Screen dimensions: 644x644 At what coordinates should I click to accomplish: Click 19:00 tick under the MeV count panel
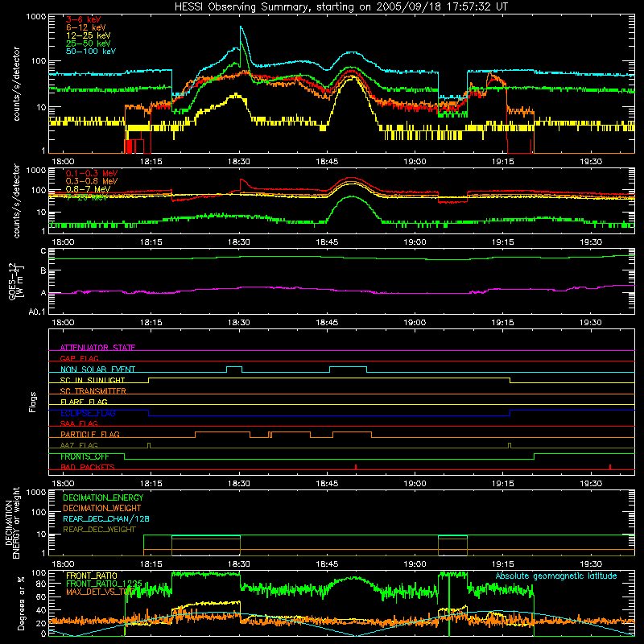click(415, 242)
